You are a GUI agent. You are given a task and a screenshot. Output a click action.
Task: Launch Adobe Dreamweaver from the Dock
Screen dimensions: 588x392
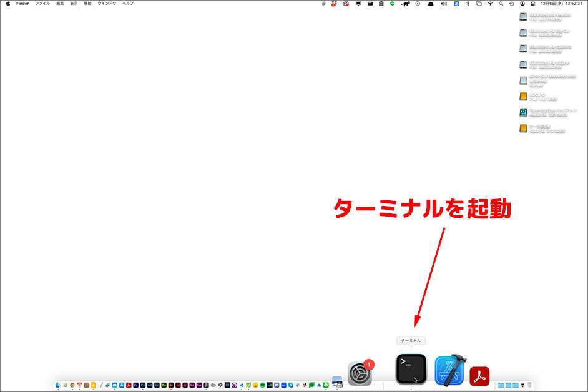tap(199, 385)
